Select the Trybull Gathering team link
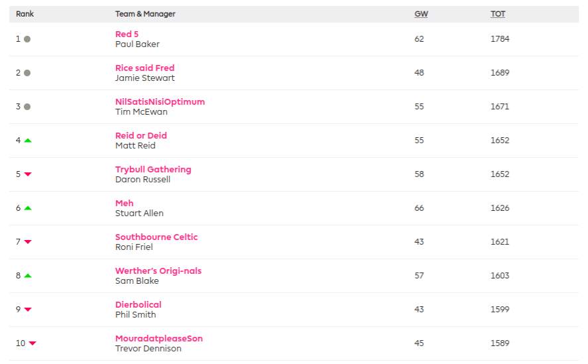The width and height of the screenshot is (588, 364). [x=153, y=169]
